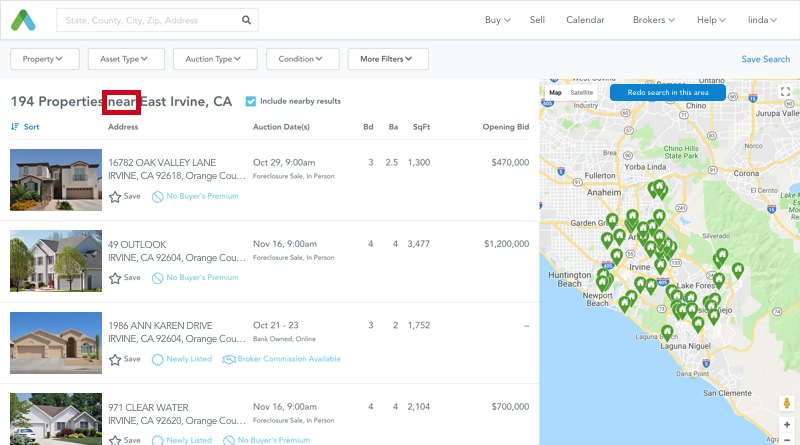Click the Save Search link

(765, 59)
